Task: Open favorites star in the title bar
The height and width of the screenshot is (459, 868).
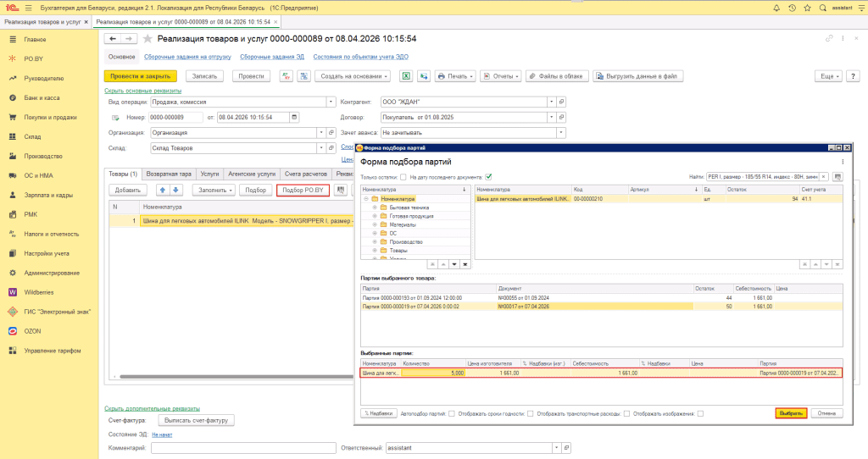Action: pyautogui.click(x=808, y=8)
